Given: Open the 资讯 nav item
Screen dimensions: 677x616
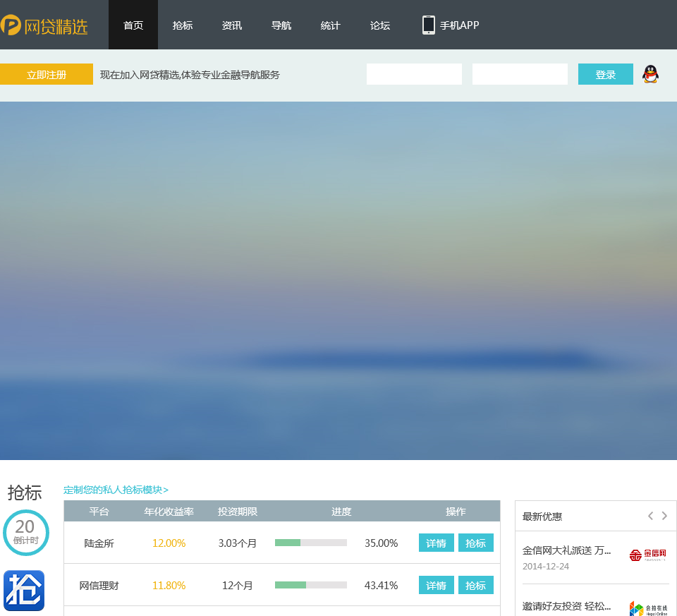Looking at the screenshot, I should [x=232, y=25].
